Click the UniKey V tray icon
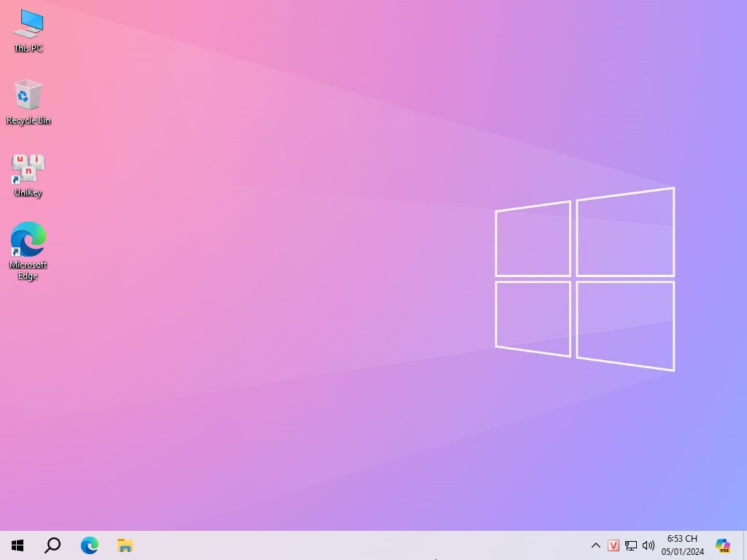Viewport: 747px width, 560px height. tap(613, 545)
